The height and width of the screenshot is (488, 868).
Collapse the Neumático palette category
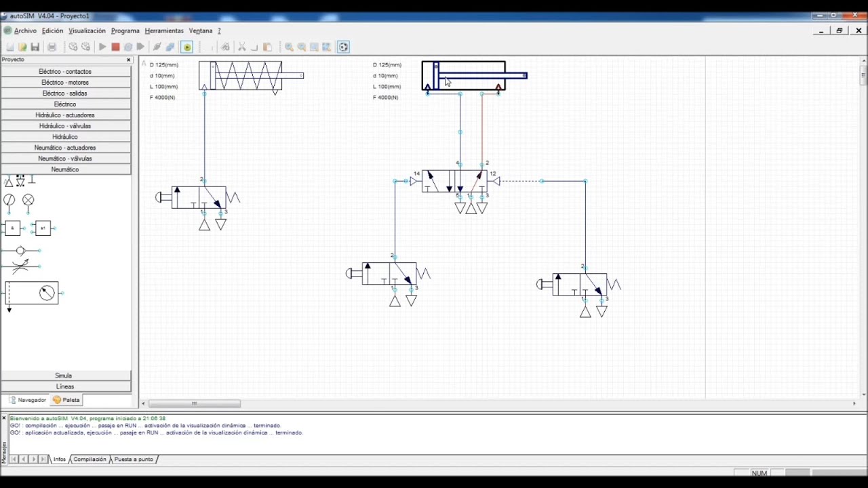(x=66, y=169)
